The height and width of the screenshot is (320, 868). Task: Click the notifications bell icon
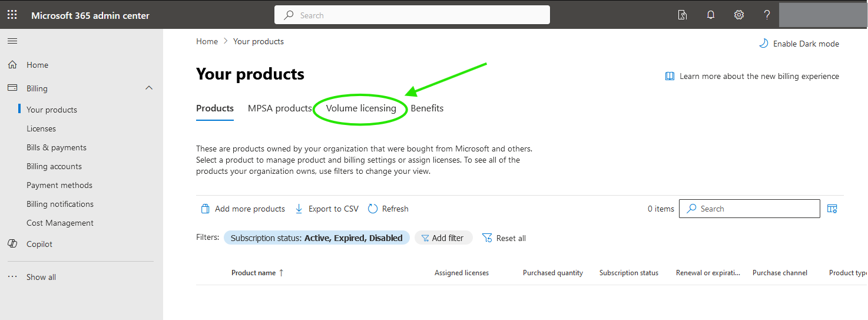[x=711, y=15]
